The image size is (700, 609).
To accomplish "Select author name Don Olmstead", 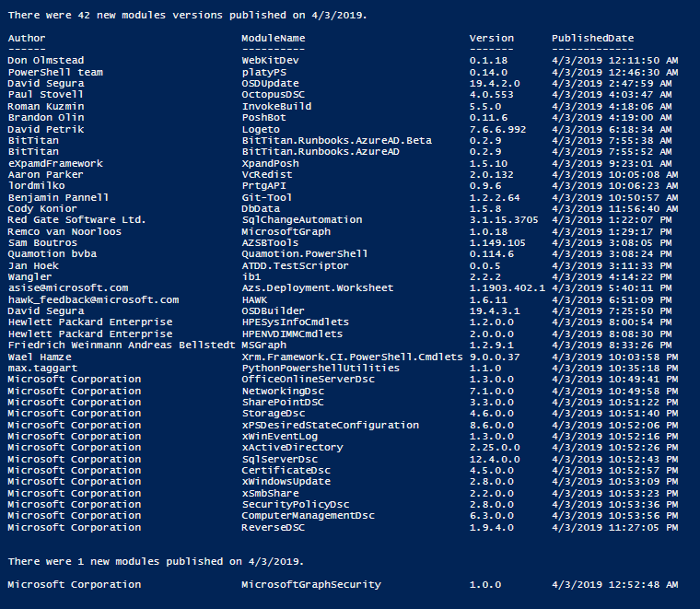I will (45, 60).
